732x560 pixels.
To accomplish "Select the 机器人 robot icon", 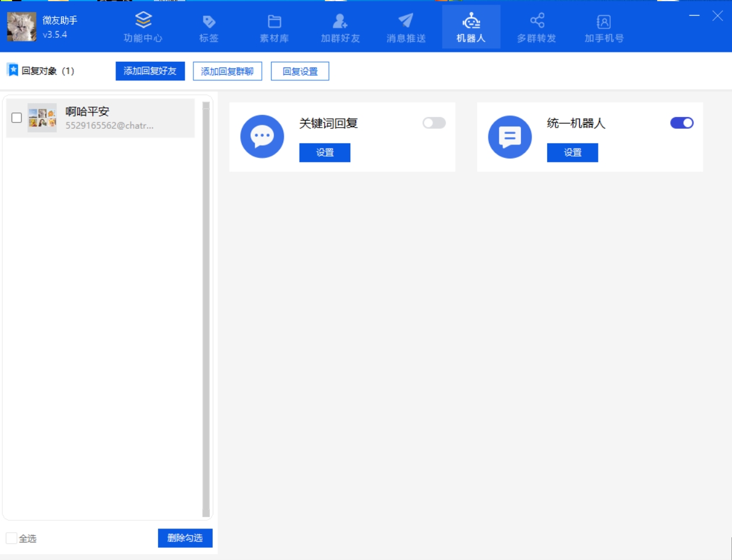I will click(x=471, y=22).
